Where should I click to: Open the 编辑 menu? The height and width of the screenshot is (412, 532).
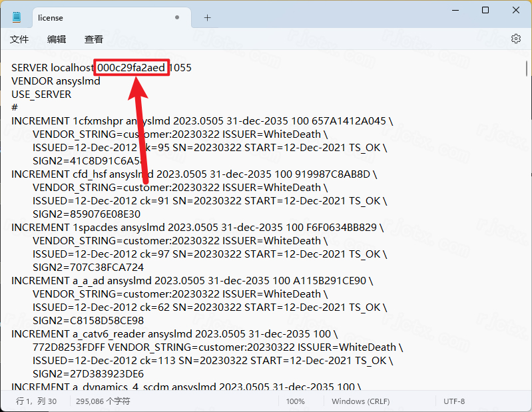(57, 39)
